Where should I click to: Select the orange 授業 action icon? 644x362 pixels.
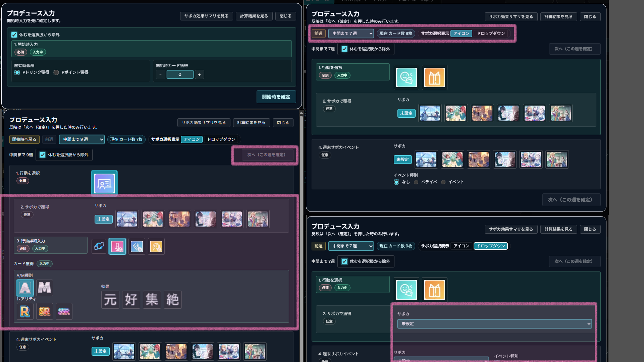pyautogui.click(x=434, y=77)
